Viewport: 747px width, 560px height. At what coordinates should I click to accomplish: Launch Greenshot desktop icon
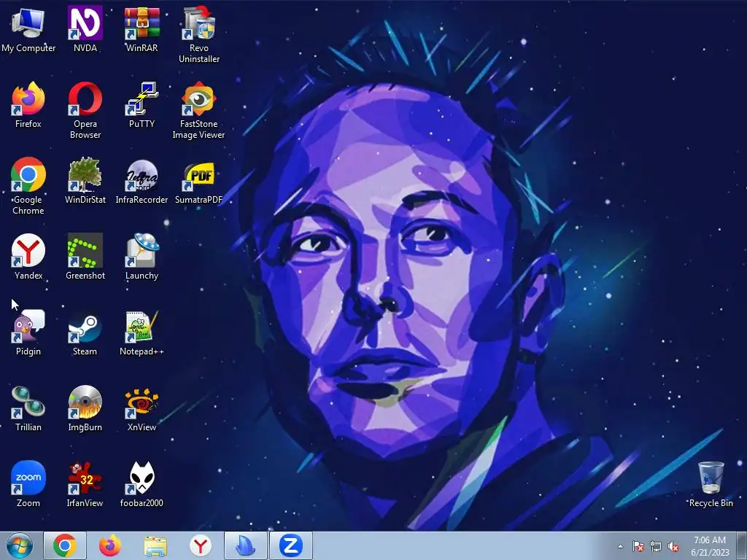pyautogui.click(x=85, y=257)
